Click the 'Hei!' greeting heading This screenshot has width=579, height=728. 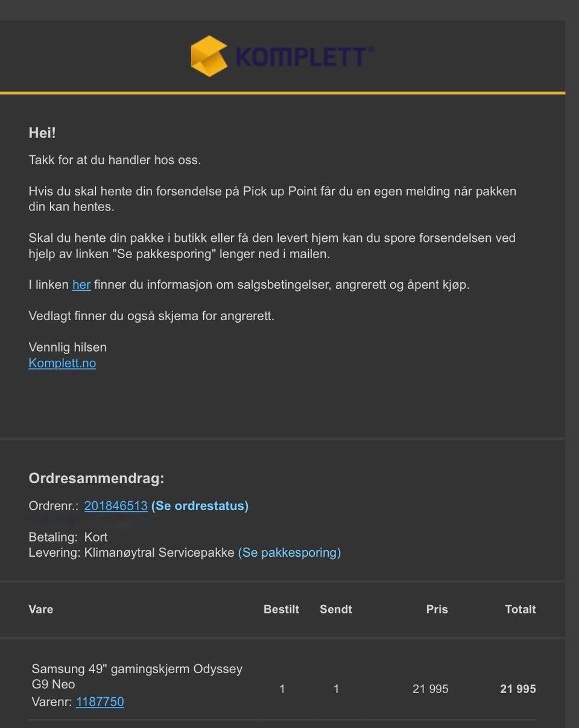(42, 133)
